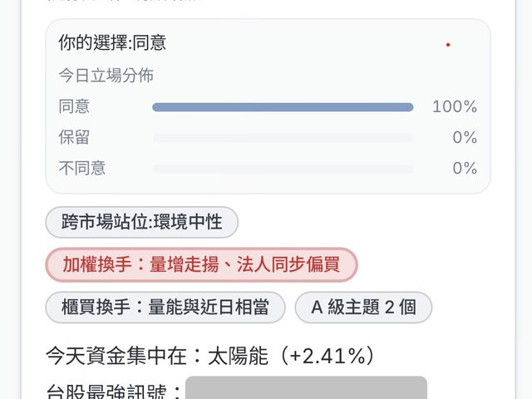Click the small red dot indicator

(448, 45)
